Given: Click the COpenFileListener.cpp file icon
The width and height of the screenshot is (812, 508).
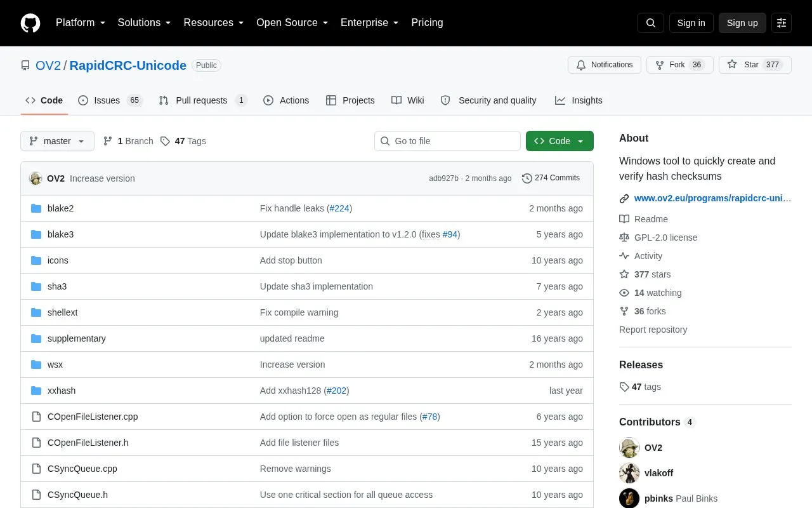Looking at the screenshot, I should [x=36, y=417].
